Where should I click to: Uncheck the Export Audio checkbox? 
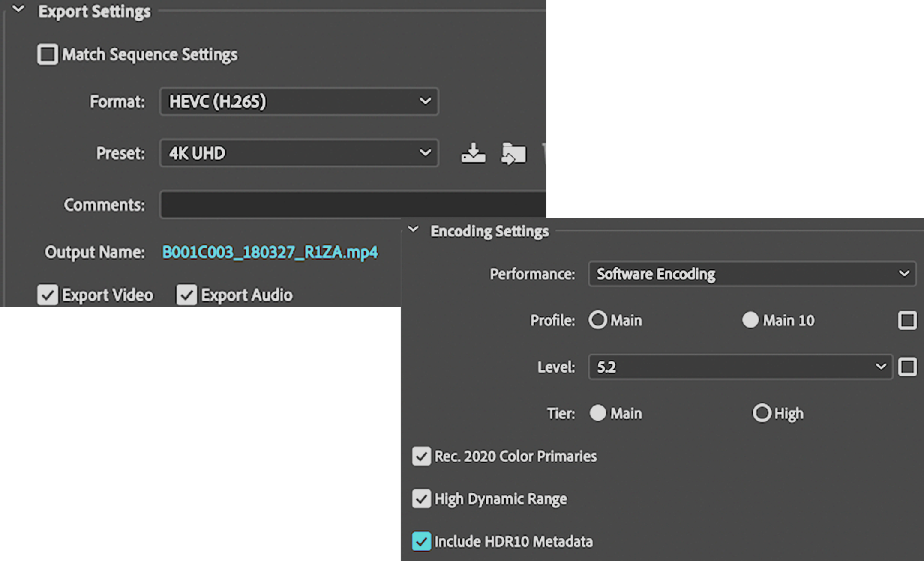click(x=186, y=295)
